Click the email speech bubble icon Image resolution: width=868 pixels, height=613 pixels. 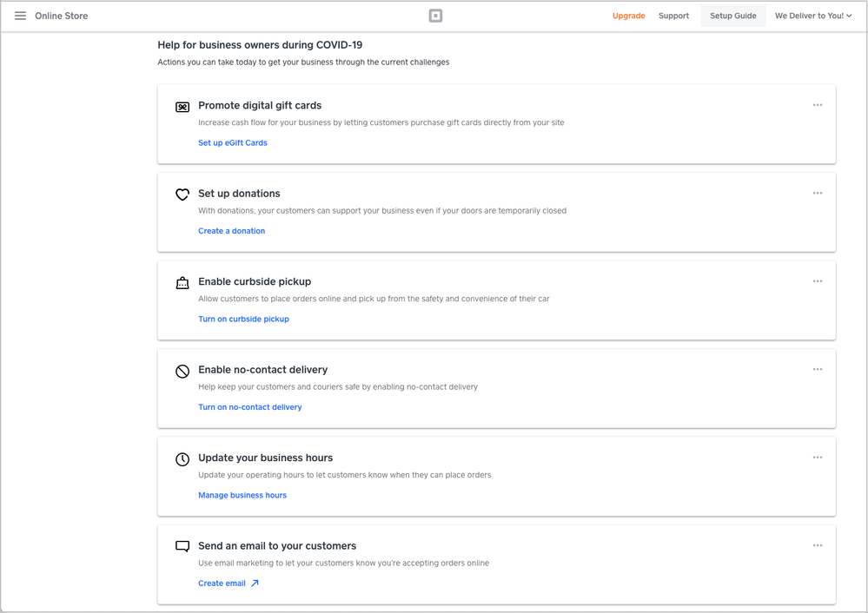pos(182,547)
